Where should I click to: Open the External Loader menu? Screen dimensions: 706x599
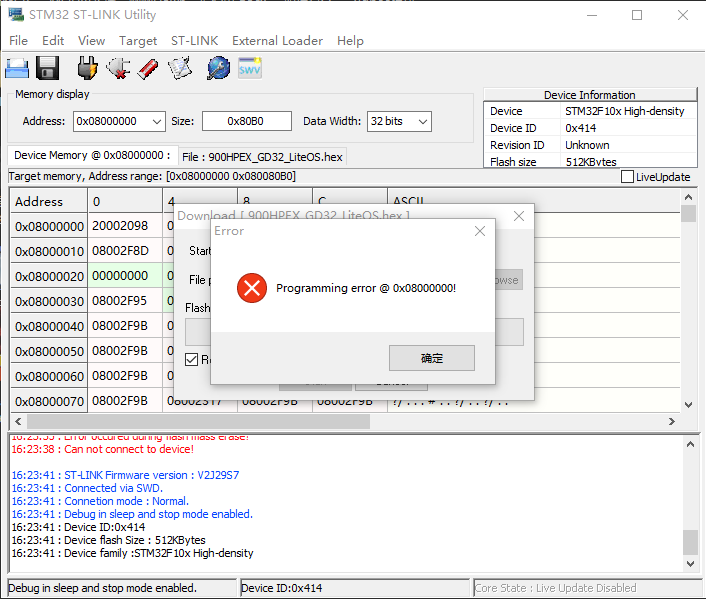click(277, 41)
